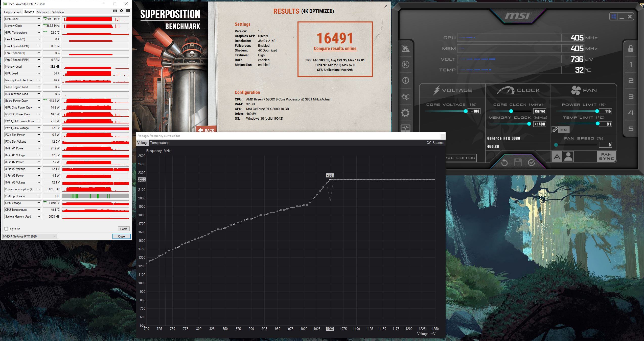Image resolution: width=644 pixels, height=341 pixels.
Task: Launch OC Scanner icon in Afterburner sidebar
Action: [x=405, y=97]
